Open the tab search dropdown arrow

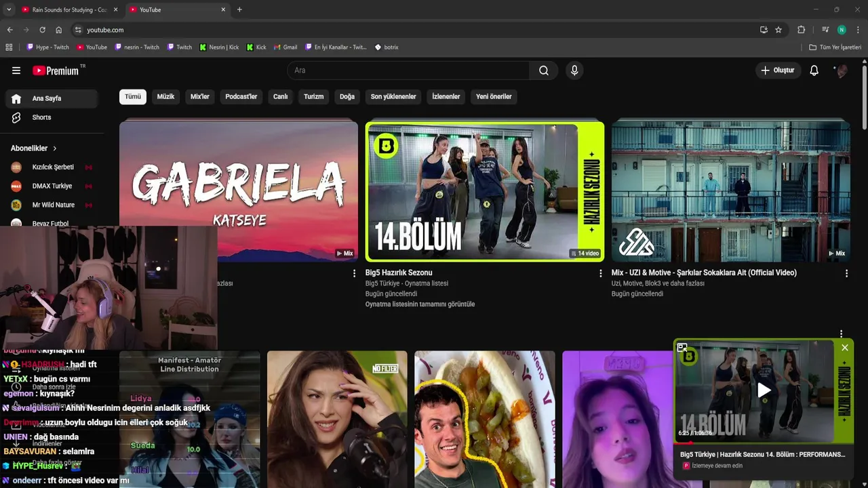point(8,9)
